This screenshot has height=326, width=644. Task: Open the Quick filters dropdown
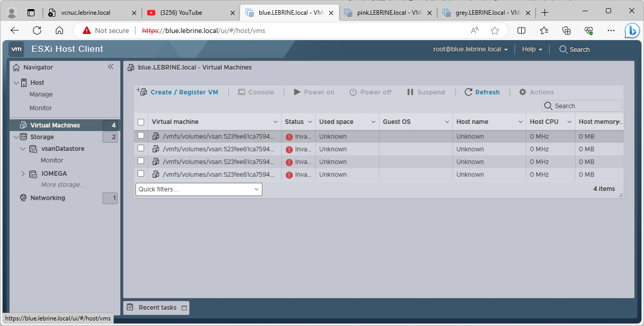click(199, 189)
